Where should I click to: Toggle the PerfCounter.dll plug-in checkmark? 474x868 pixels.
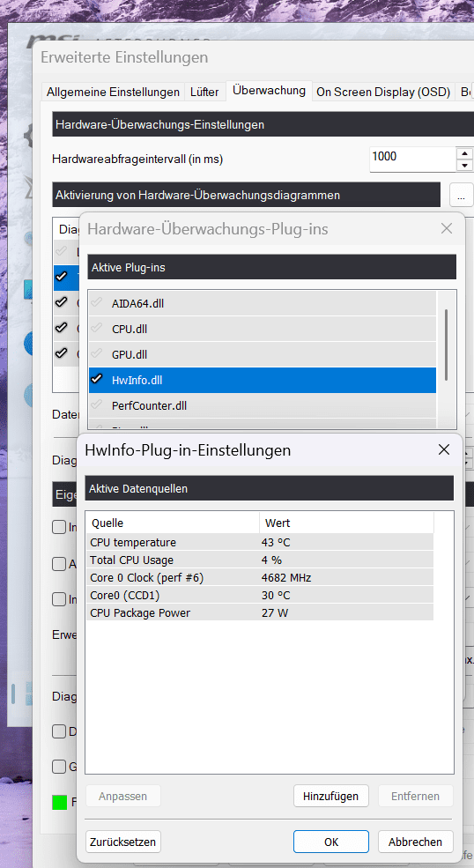pos(97,405)
